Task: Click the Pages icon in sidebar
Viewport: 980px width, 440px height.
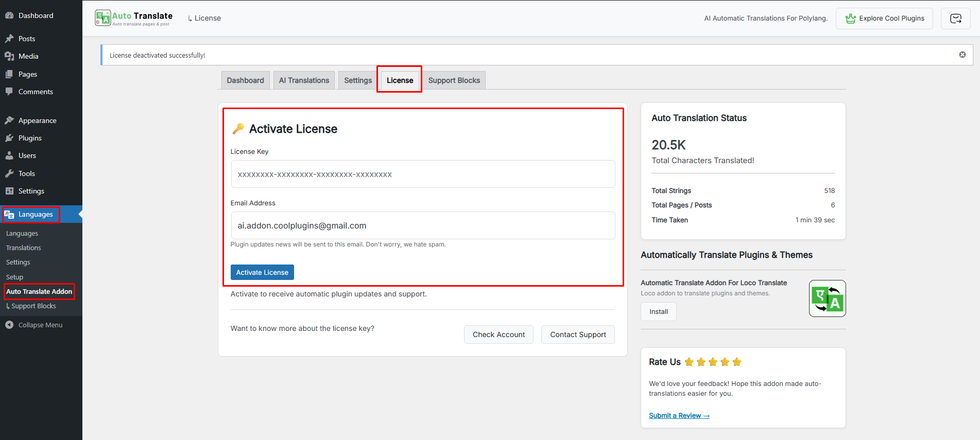Action: 9,74
